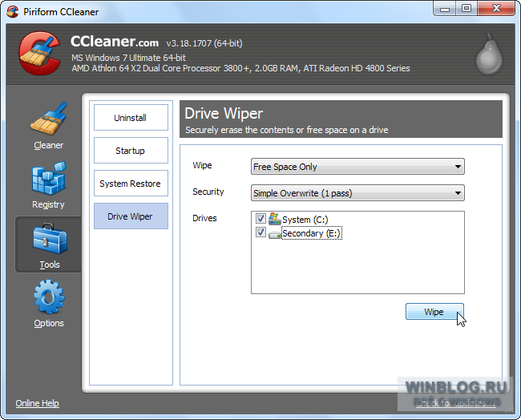The image size is (521, 420).
Task: Open the Online Help link
Action: click(37, 403)
